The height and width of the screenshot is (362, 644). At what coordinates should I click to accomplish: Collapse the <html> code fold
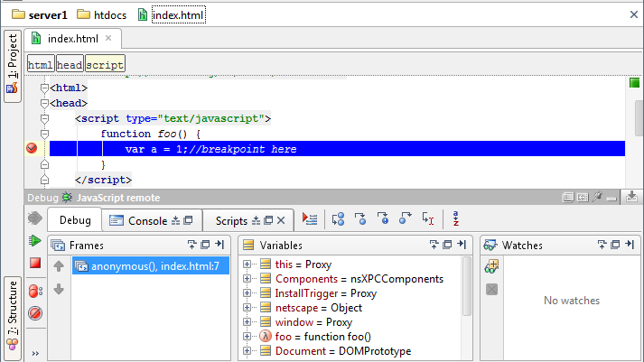click(x=44, y=88)
